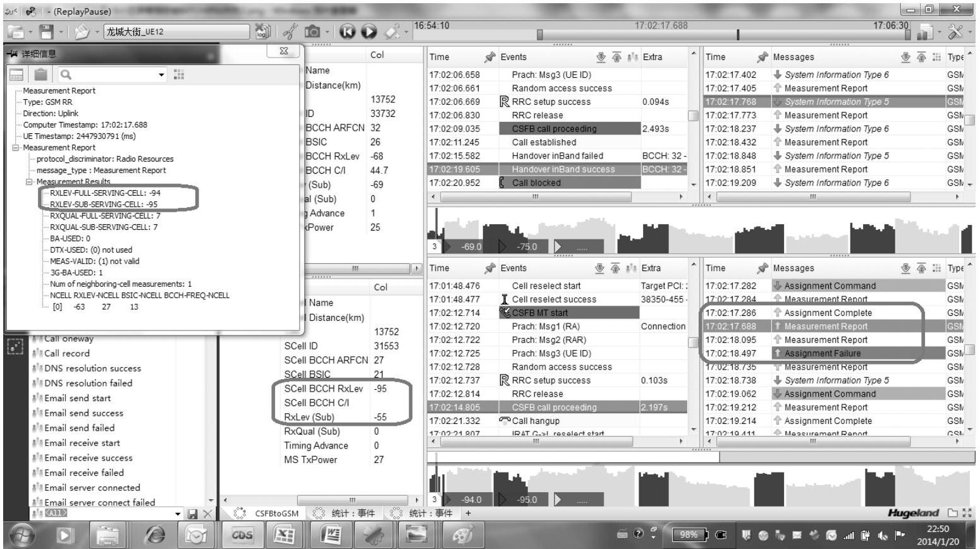Screen dimensions: 980x549
Task: Click the replay timeline handle near 16:54:10
Action: pos(539,35)
